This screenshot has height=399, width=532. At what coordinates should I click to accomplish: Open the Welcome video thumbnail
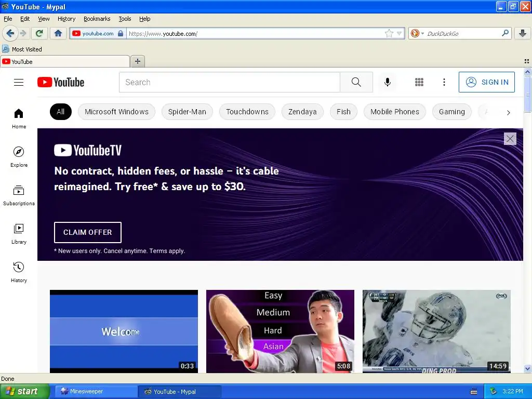[x=124, y=331]
